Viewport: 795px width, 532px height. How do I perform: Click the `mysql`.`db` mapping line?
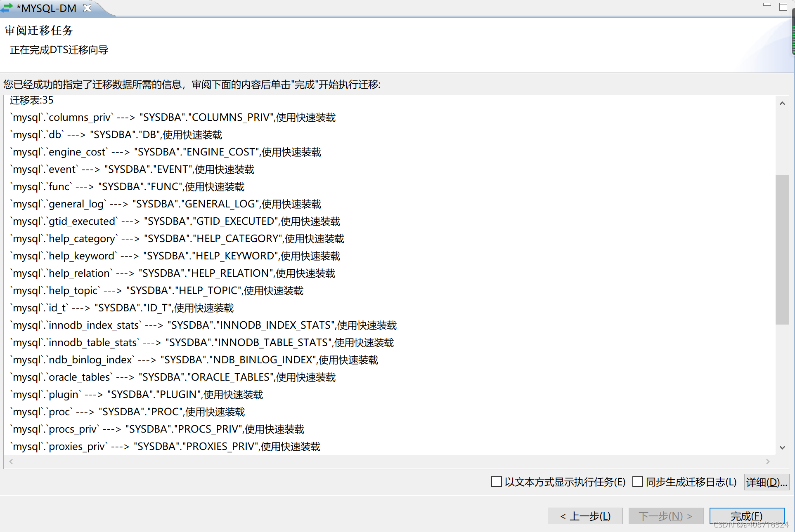pos(116,135)
